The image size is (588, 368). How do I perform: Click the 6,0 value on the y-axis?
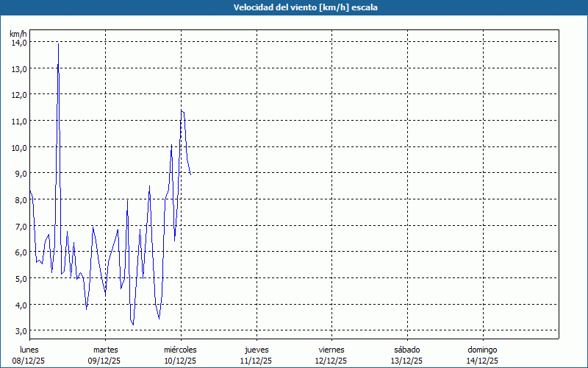[x=21, y=252]
